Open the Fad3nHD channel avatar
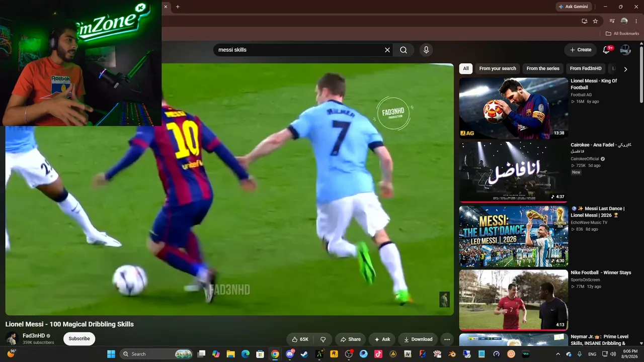Image resolution: width=644 pixels, height=362 pixels. 12,338
